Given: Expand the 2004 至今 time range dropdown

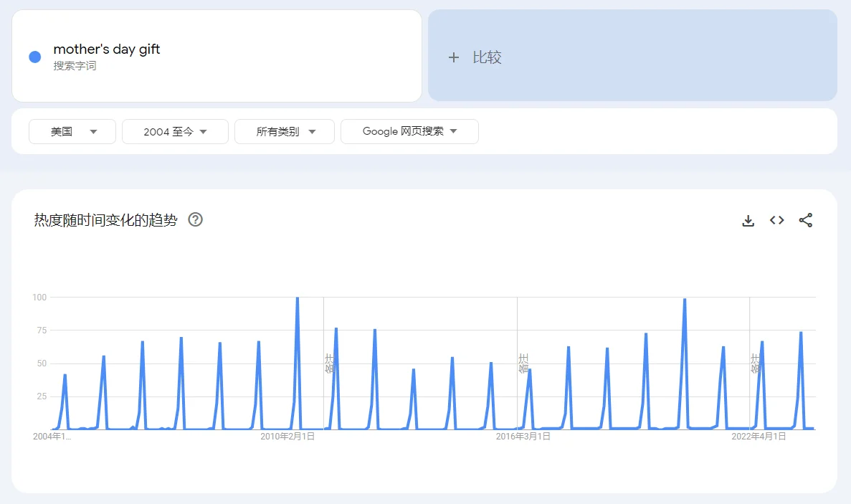Looking at the screenshot, I should 175,132.
